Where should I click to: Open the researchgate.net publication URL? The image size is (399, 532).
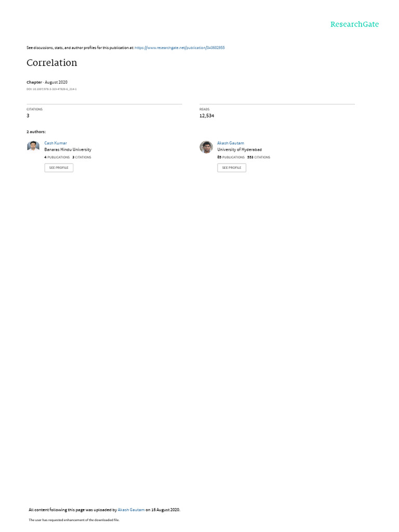point(179,48)
